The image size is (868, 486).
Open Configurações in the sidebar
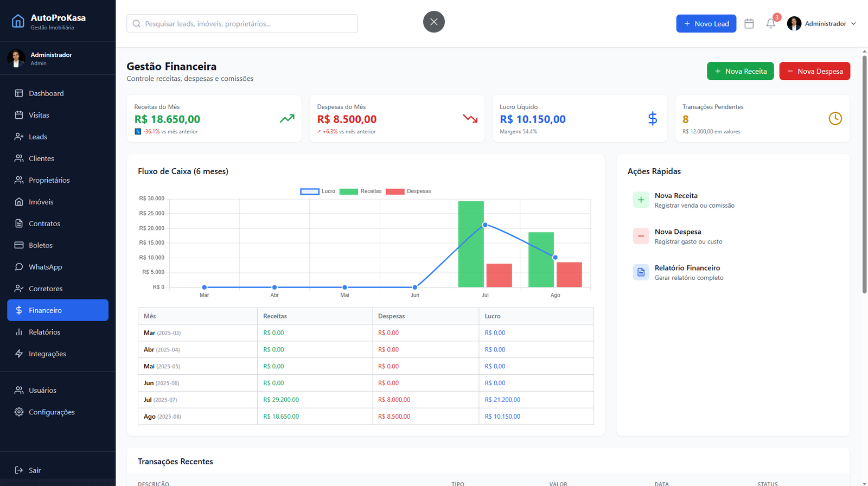tap(52, 412)
